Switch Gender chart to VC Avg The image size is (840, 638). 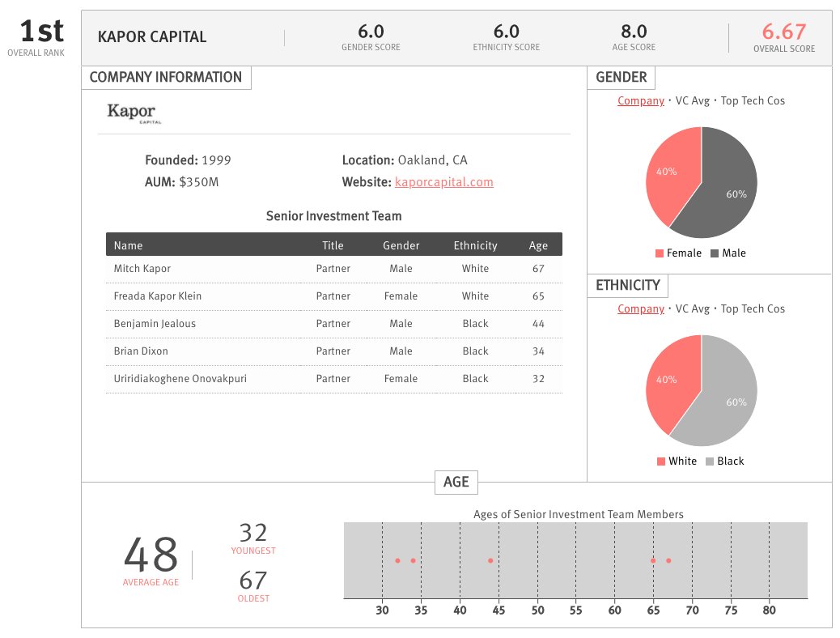pos(692,100)
